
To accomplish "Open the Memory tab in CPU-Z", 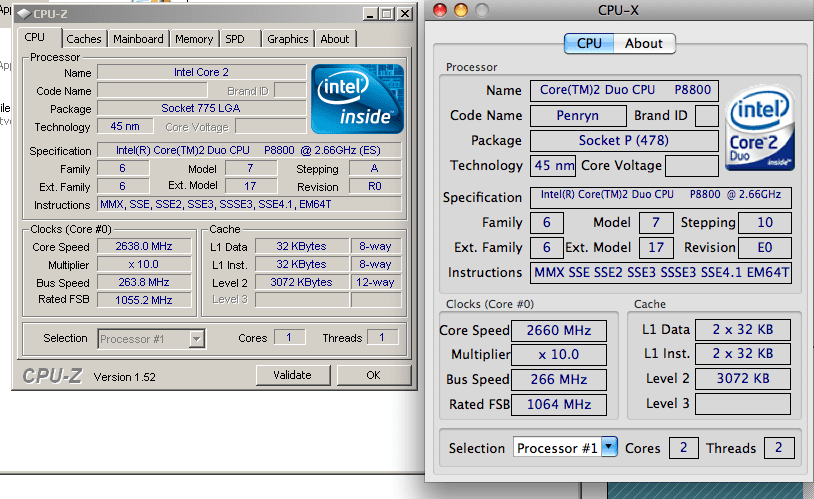I will coord(194,39).
